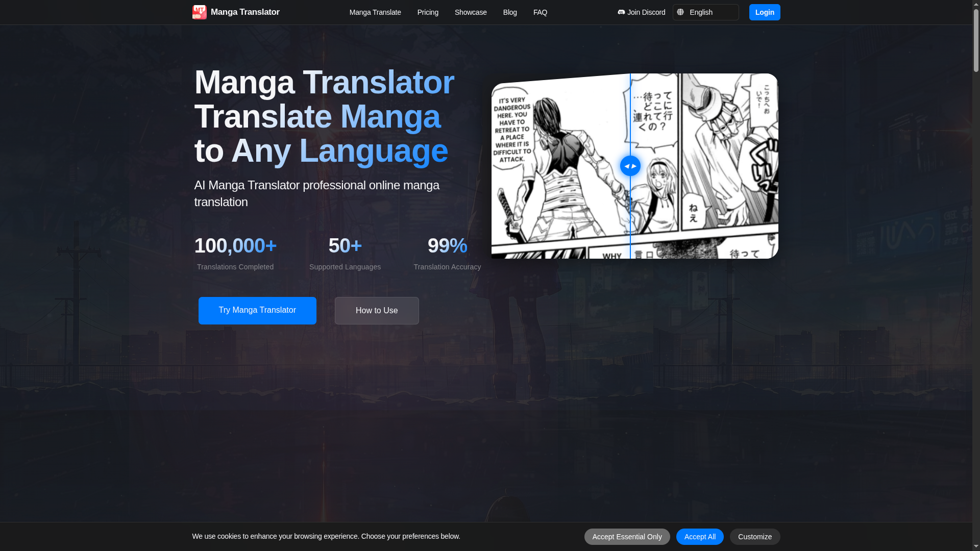Open the Showcase section
Screen dimensions: 980x551
(x=470, y=12)
